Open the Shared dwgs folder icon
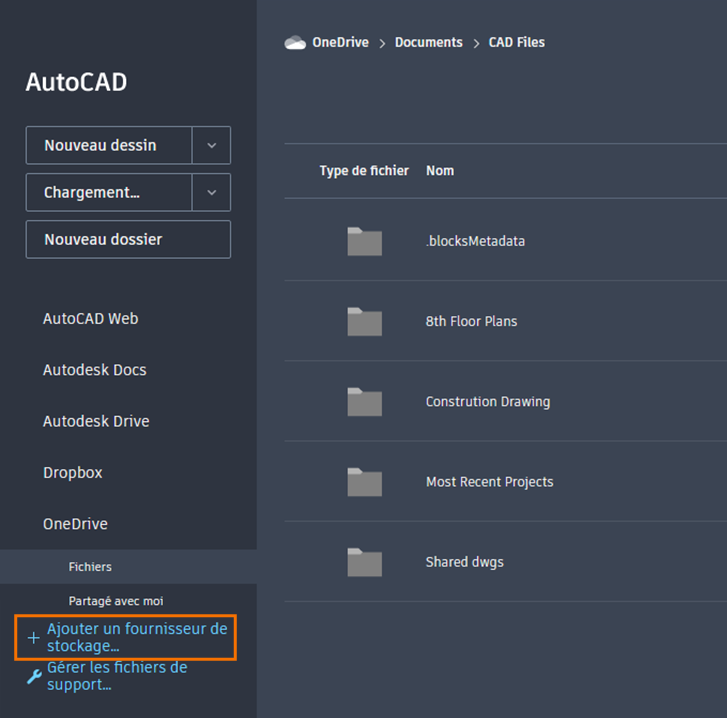Image resolution: width=727 pixels, height=718 pixels. [364, 562]
